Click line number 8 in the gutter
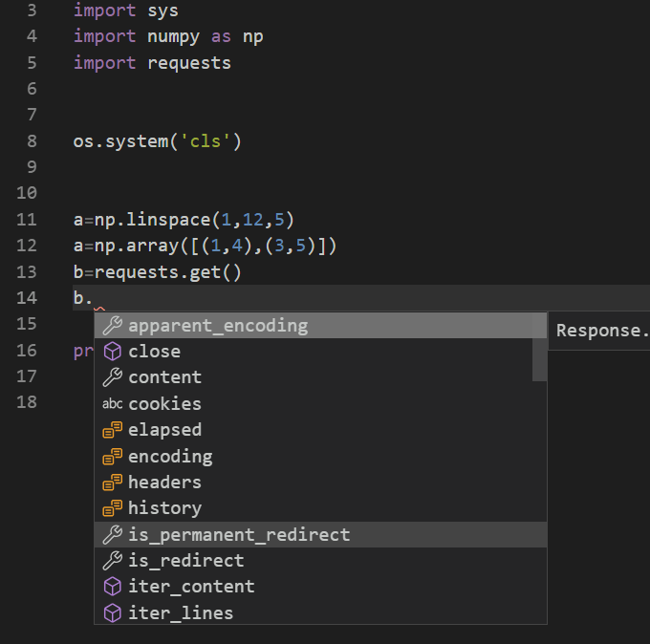650x644 pixels. click(32, 141)
